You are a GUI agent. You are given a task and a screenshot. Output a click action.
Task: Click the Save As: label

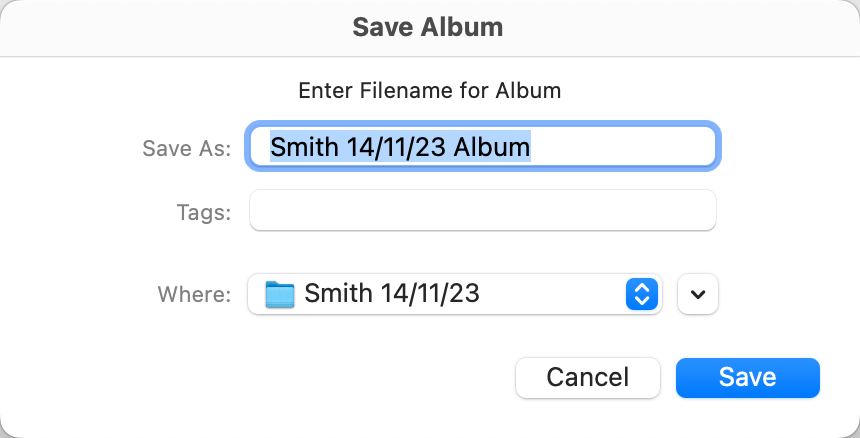(187, 149)
